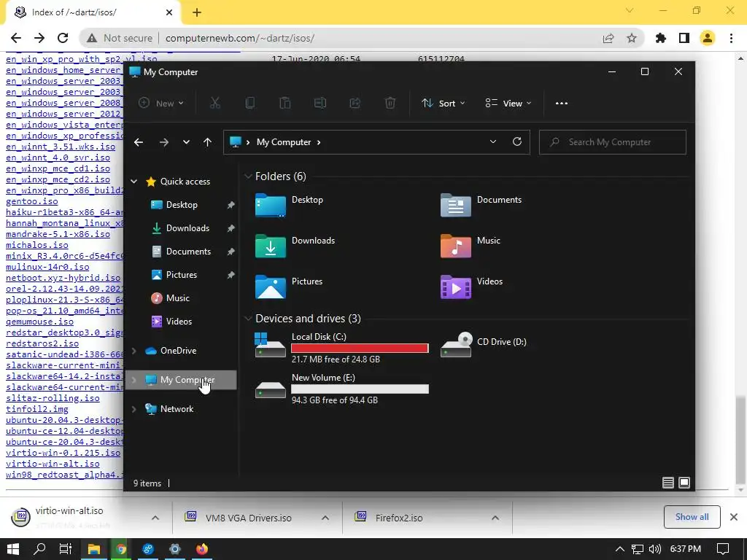Select Downloads in Quick access sidebar

pos(187,228)
